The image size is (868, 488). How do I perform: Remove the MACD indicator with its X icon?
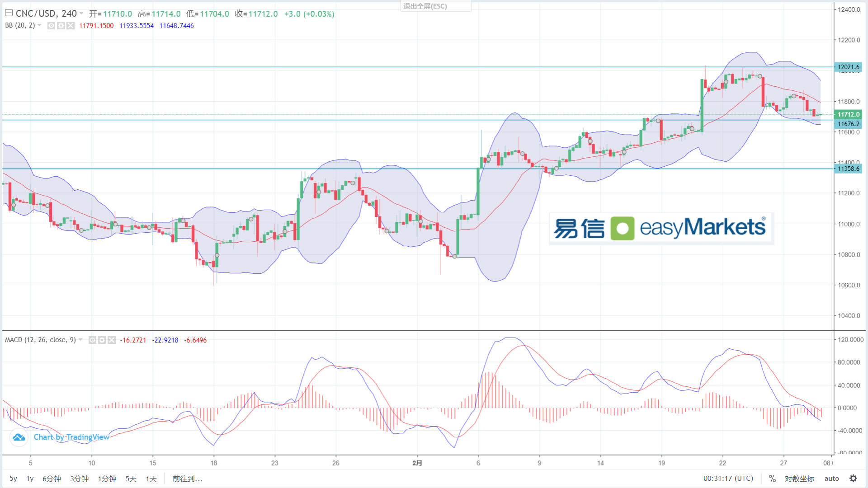(x=112, y=340)
